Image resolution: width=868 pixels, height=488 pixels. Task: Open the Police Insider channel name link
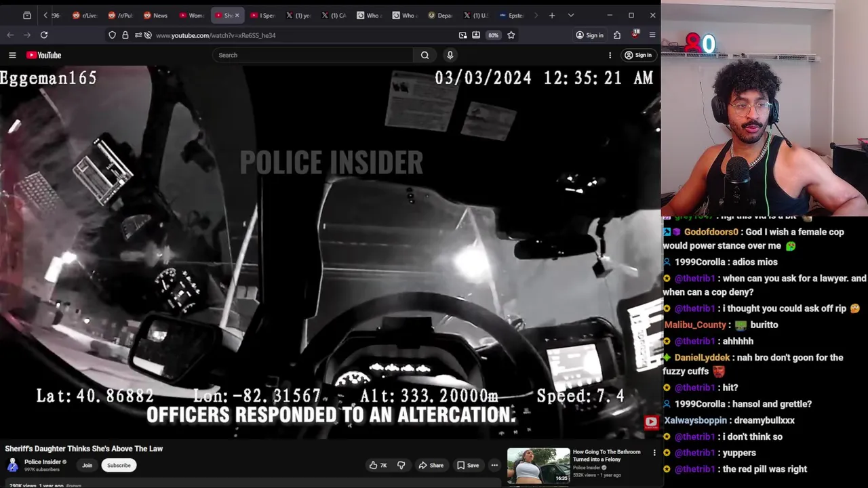(x=43, y=462)
